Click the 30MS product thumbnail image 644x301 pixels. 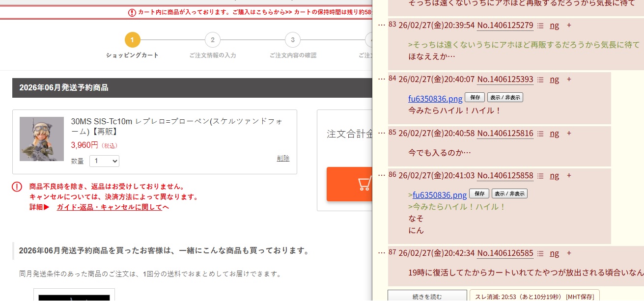[x=42, y=139]
